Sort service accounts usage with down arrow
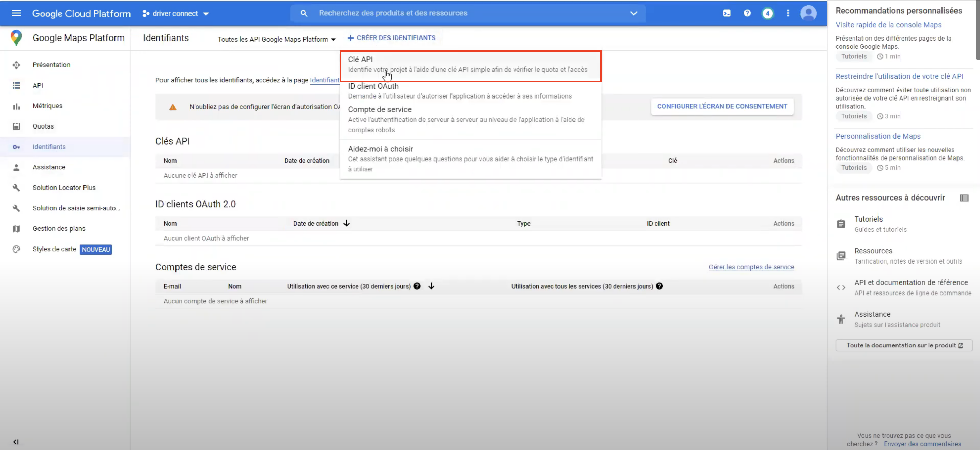The image size is (980, 450). click(x=431, y=286)
